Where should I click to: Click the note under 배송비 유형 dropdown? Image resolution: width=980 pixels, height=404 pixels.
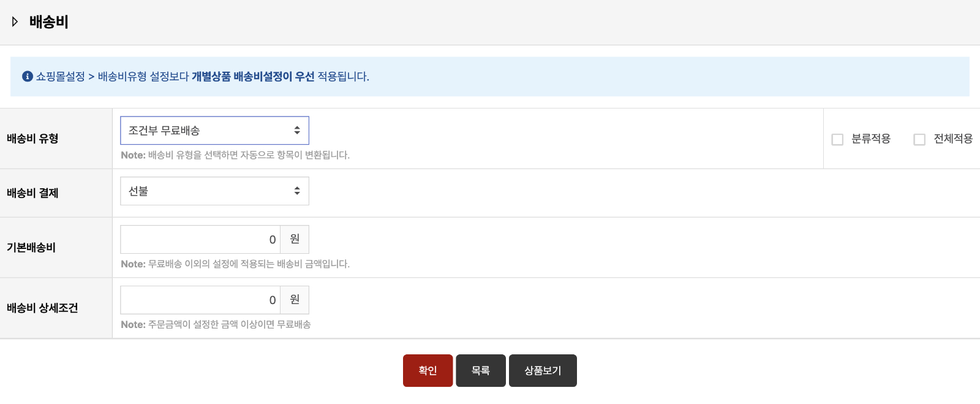(x=235, y=155)
